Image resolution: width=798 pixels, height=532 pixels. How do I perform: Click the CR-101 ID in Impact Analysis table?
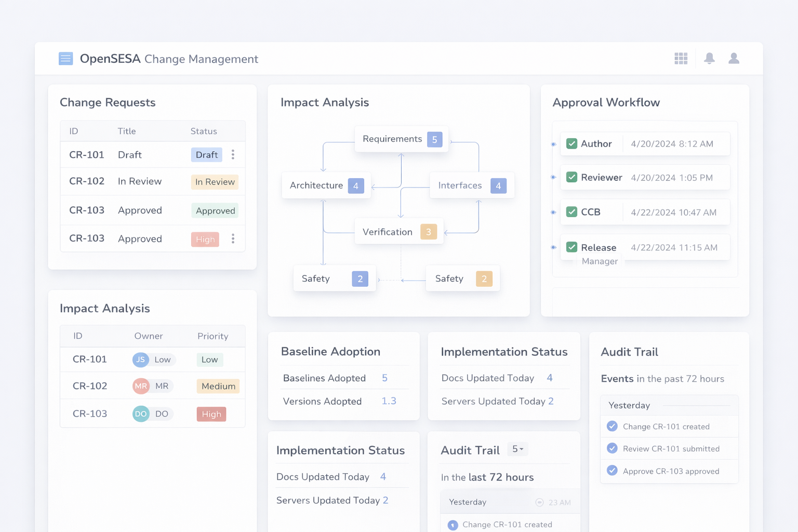[x=90, y=360]
